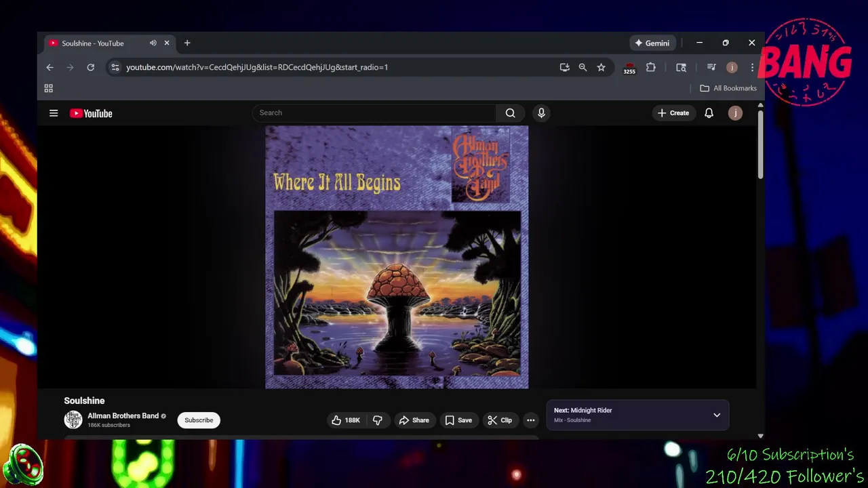Click the YouTube search magnifier button

click(510, 113)
